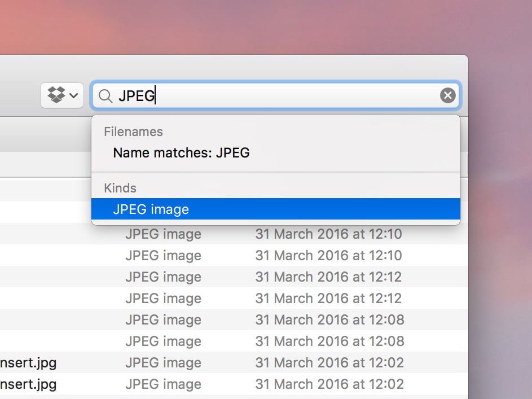
Task: Choose the 'JPEG image' kind suggestion
Action: click(x=276, y=209)
